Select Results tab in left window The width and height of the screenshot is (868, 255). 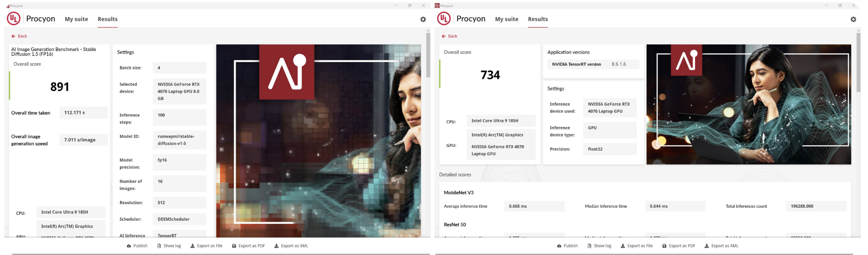pos(108,19)
